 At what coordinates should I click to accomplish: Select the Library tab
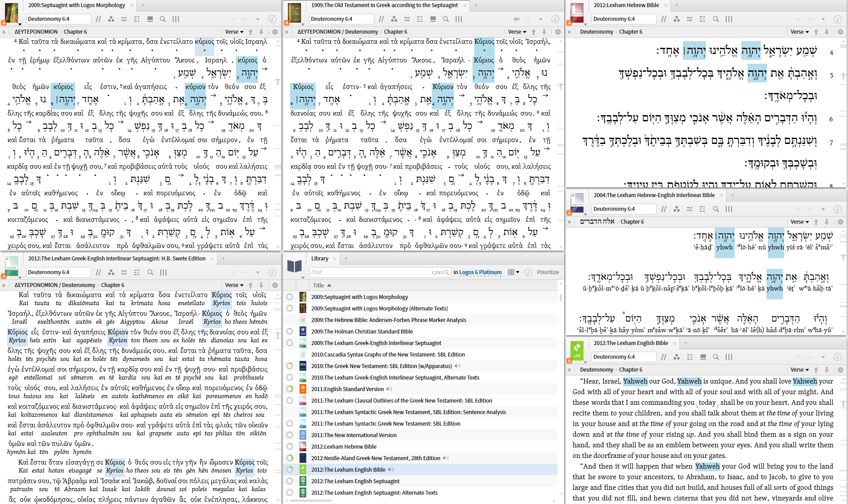pos(320,259)
